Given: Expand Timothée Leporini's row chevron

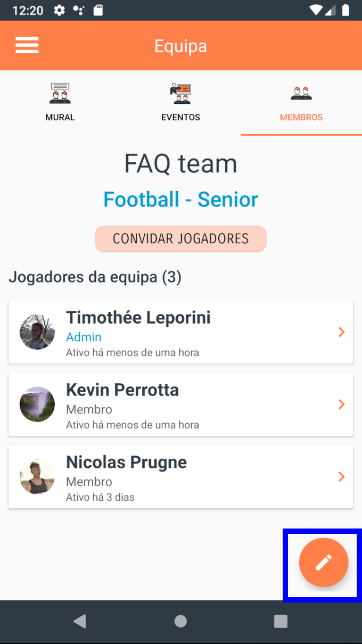Looking at the screenshot, I should 342,332.
